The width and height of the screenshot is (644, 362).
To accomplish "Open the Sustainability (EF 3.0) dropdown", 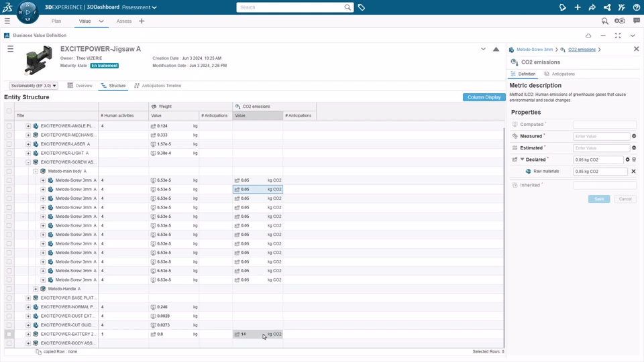I will (x=34, y=86).
